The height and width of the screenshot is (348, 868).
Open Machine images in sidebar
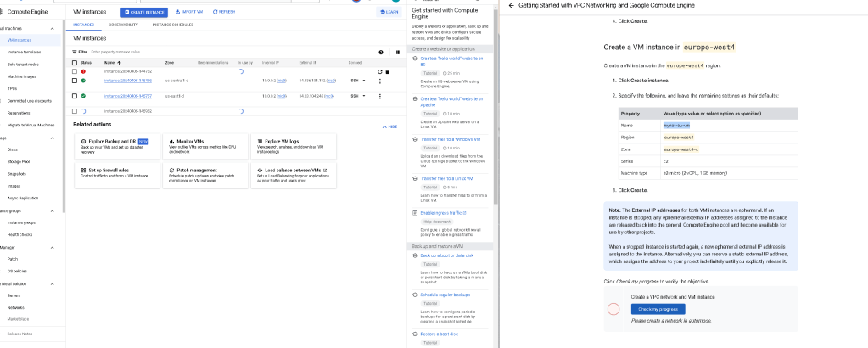pyautogui.click(x=21, y=76)
